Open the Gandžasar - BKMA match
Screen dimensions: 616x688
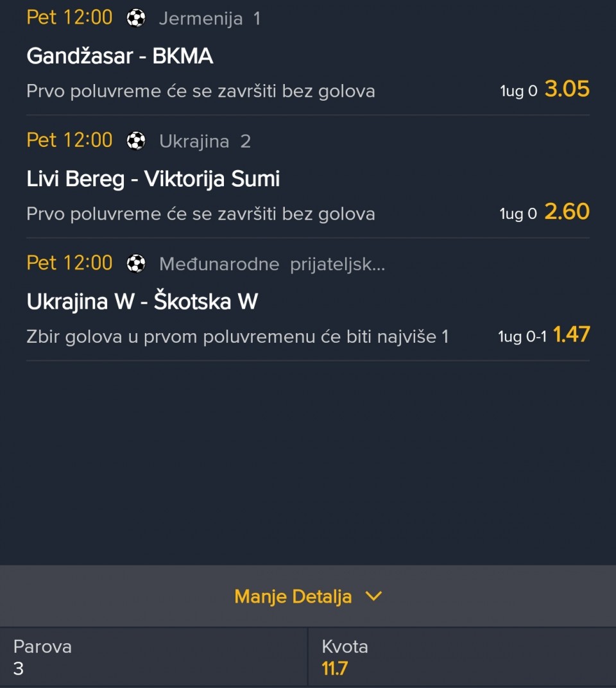click(x=120, y=56)
